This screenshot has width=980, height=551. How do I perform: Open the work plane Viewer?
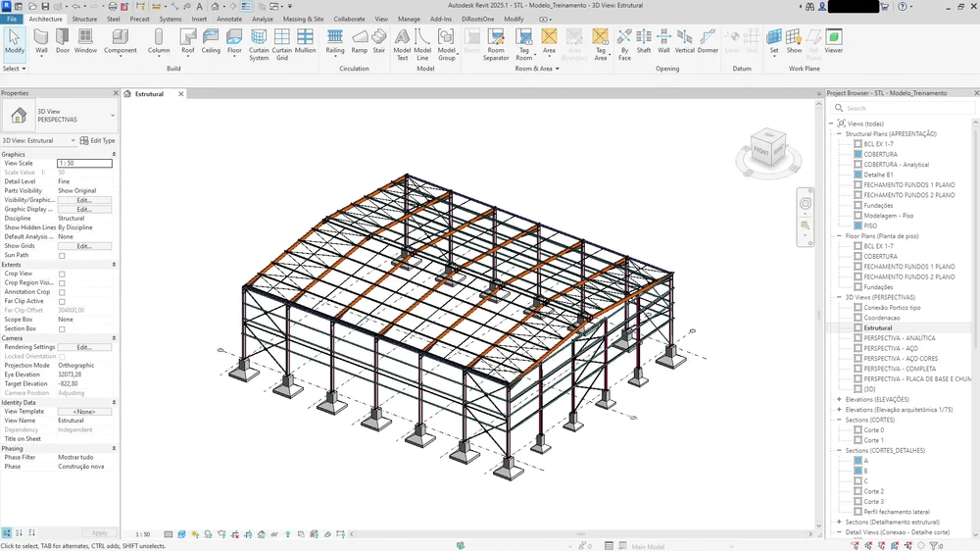click(833, 41)
